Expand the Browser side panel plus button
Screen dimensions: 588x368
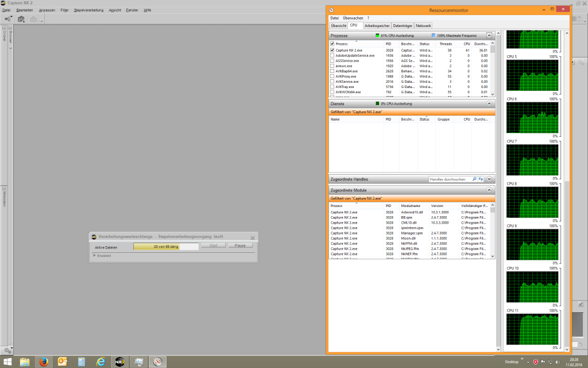point(10,28)
